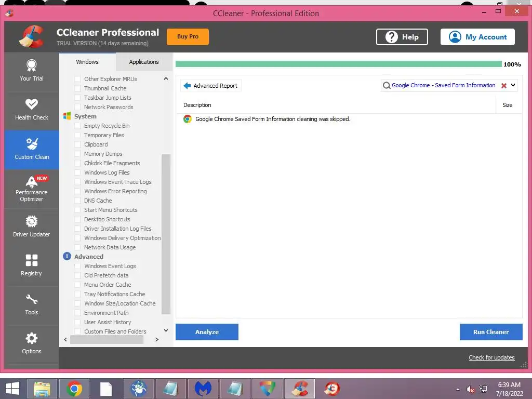The image size is (532, 399).
Task: Click the cleaner list scroll-up arrow
Action: 166,79
